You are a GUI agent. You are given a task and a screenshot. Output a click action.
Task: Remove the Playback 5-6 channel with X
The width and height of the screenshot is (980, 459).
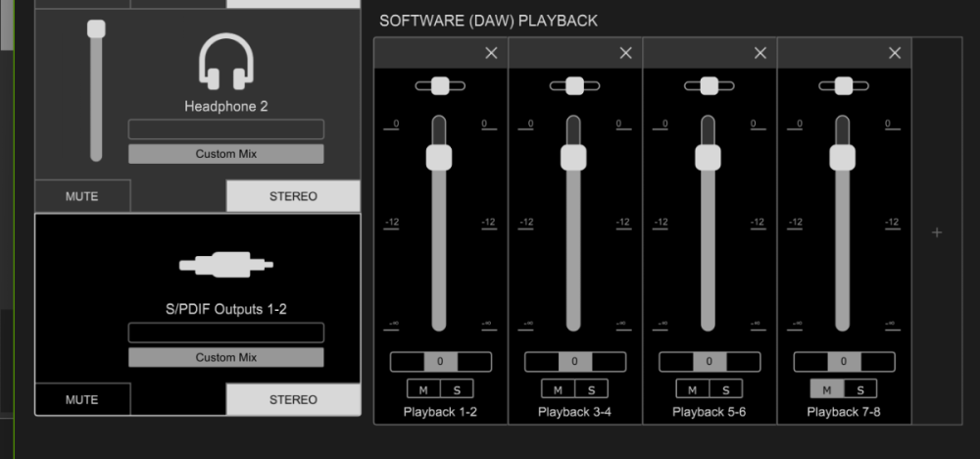[760, 53]
